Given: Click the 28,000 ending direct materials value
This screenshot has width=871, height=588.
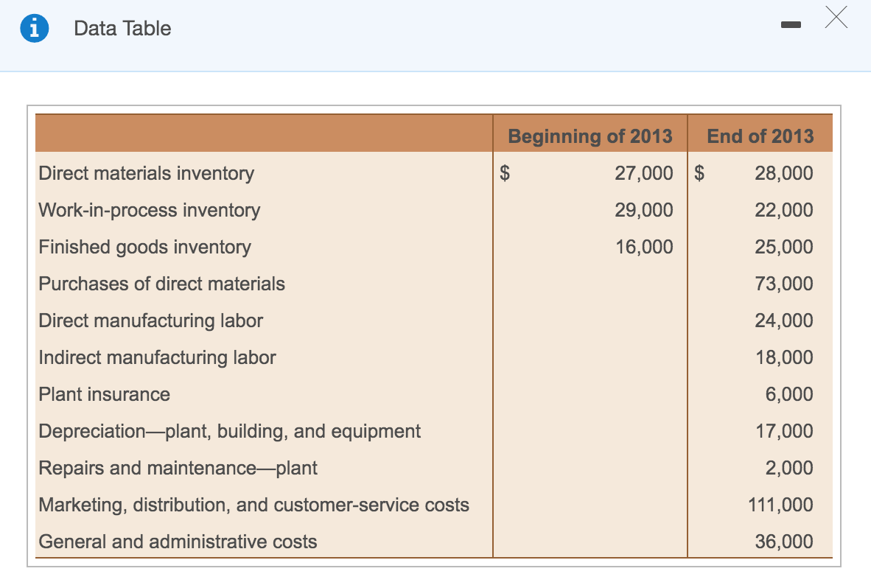Looking at the screenshot, I should [786, 173].
